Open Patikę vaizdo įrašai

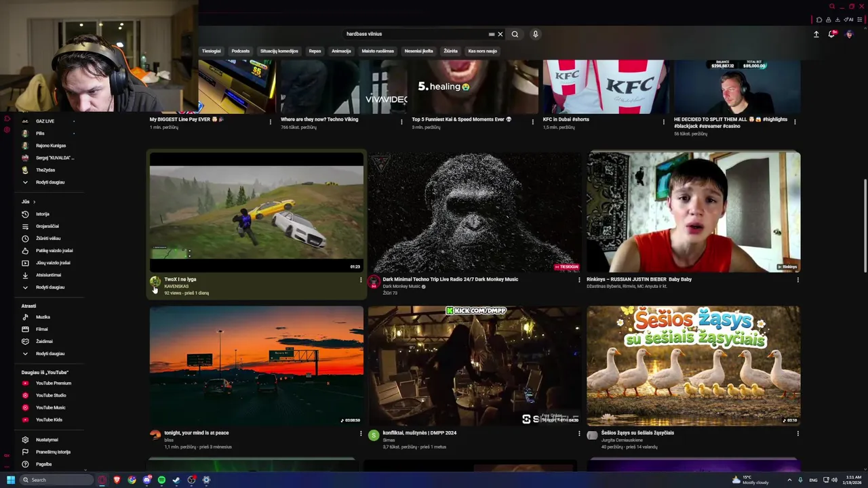[54, 251]
